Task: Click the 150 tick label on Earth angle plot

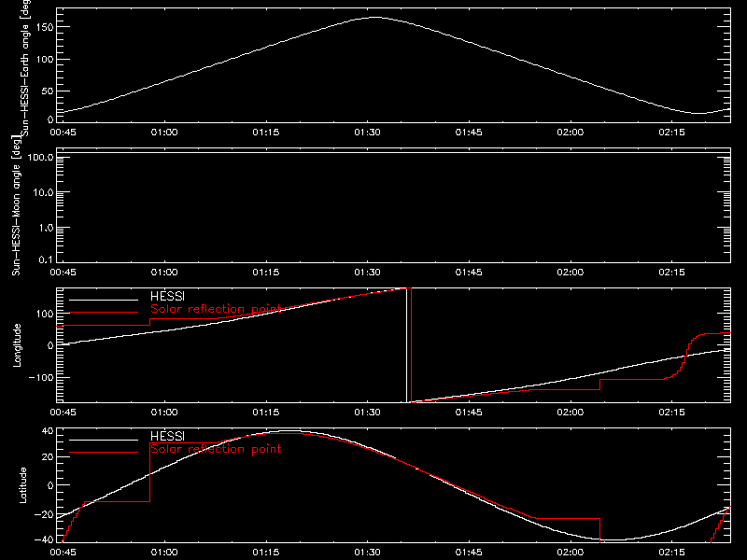Action: [x=45, y=27]
